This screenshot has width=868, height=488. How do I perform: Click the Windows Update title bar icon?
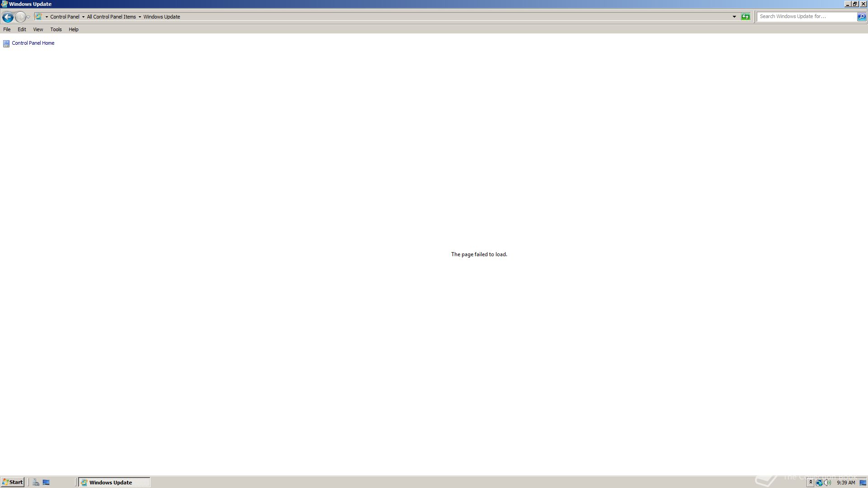click(4, 4)
